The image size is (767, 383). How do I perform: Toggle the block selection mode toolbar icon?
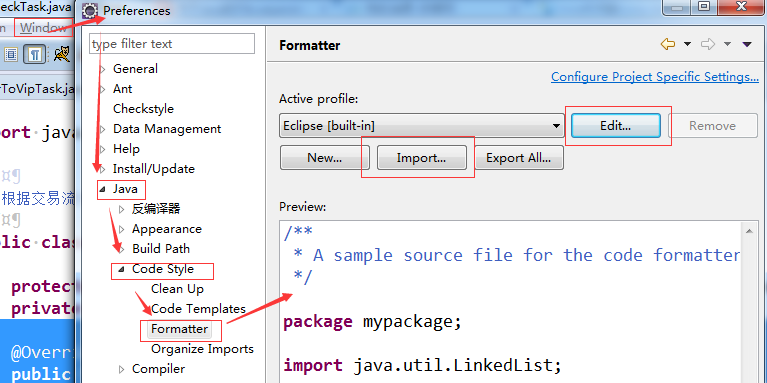point(11,54)
